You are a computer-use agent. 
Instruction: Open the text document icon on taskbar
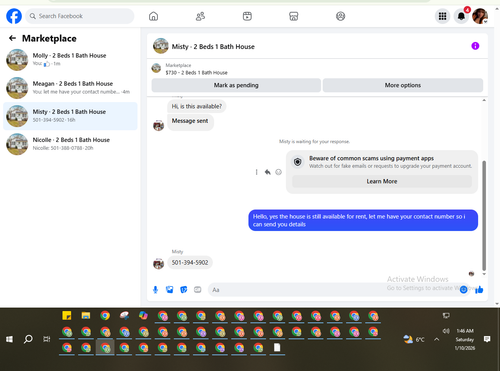277,348
